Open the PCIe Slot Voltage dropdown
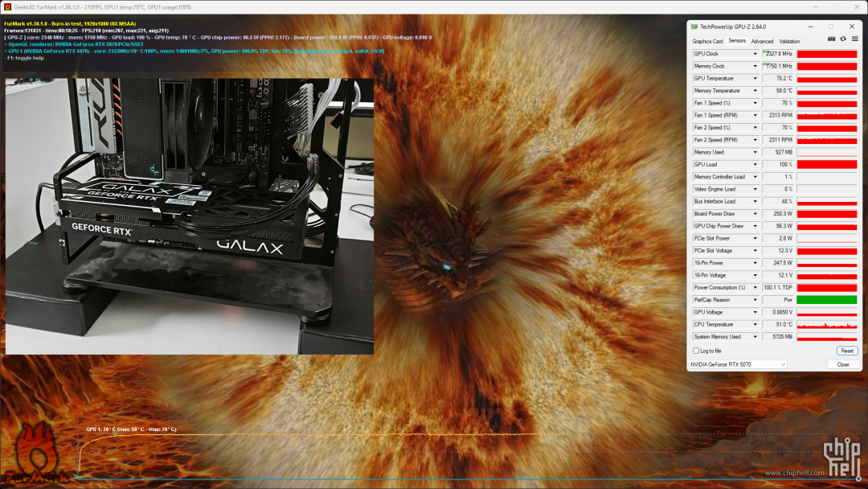This screenshot has width=868, height=489. (x=755, y=250)
